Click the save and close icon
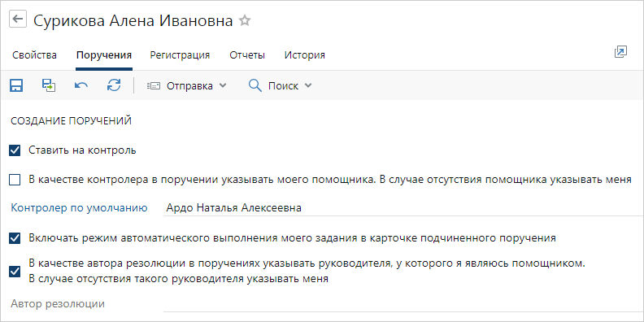Screen dimensions: 644x322 click(49, 85)
